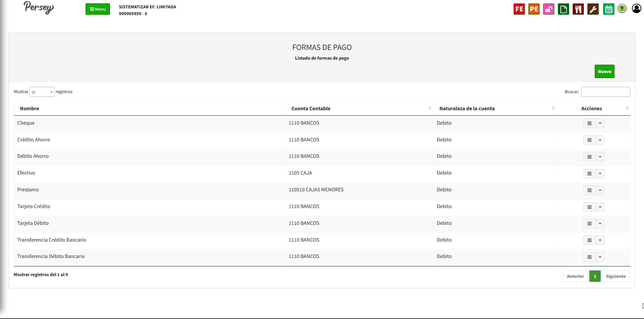Image resolution: width=644 pixels, height=319 pixels.
Task: Click the Buscar search input field
Action: pyautogui.click(x=605, y=92)
